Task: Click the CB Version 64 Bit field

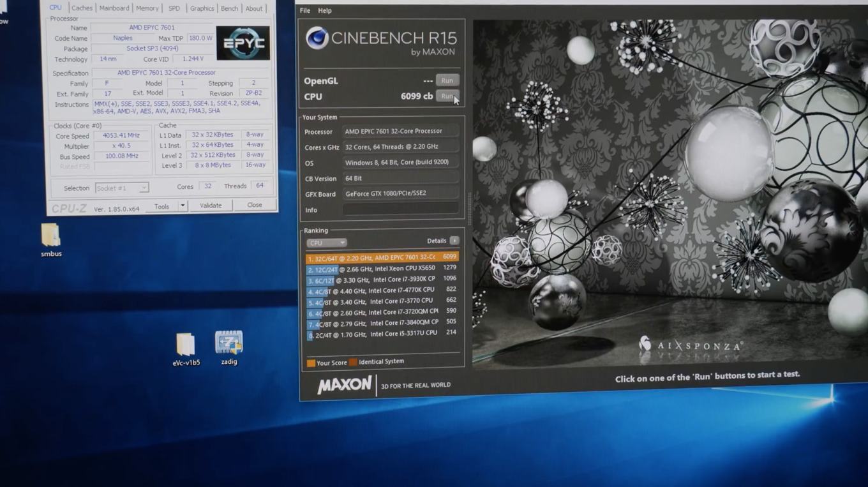Action: (x=401, y=179)
